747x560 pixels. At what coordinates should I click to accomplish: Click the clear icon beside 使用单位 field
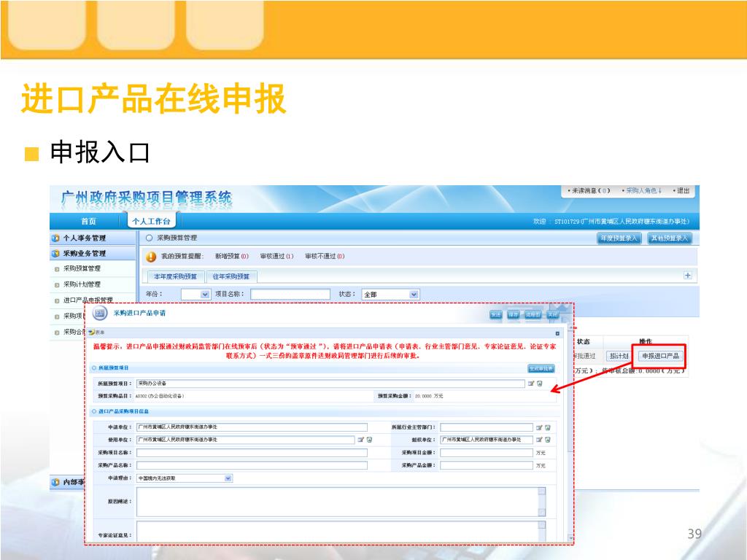(369, 440)
